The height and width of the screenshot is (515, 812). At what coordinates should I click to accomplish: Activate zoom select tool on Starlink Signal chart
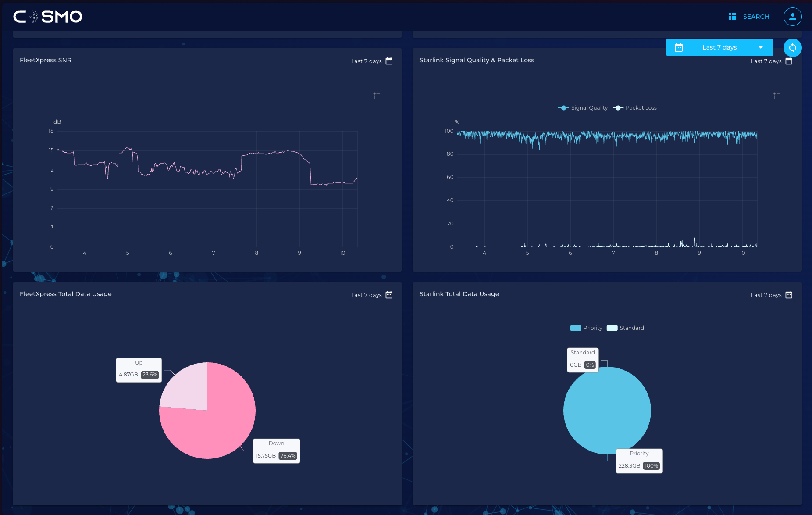coord(776,96)
